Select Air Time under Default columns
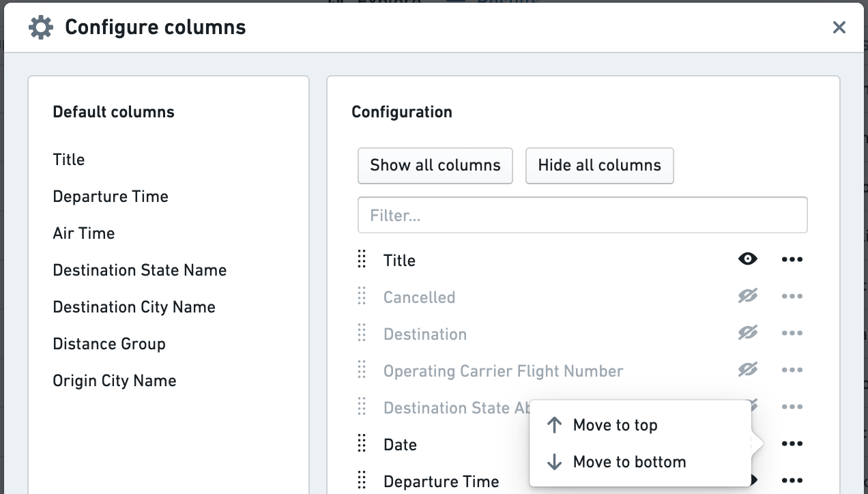Image resolution: width=868 pixels, height=494 pixels. [84, 233]
